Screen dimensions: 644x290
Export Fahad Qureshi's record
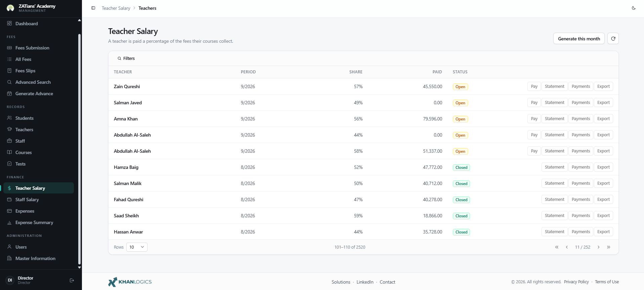point(603,200)
